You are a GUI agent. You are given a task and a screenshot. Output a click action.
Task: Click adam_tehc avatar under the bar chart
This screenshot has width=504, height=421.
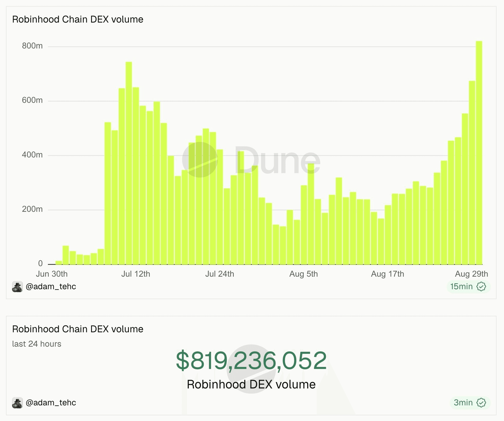click(x=17, y=287)
